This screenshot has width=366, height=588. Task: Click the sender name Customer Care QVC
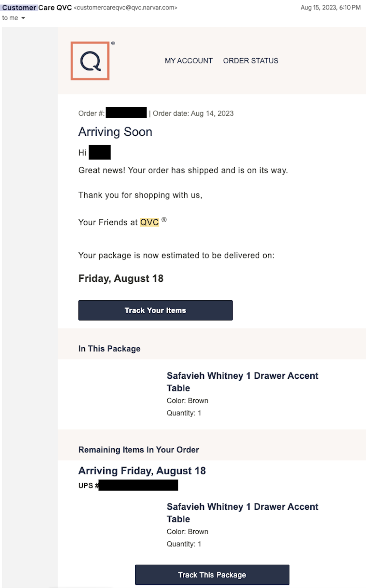tap(37, 7)
